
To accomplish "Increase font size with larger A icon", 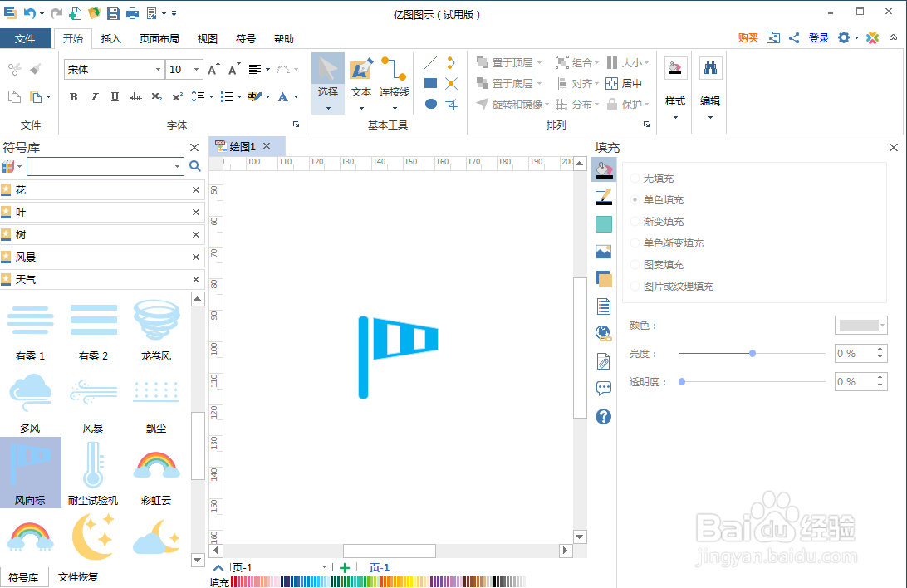I will (x=213, y=70).
